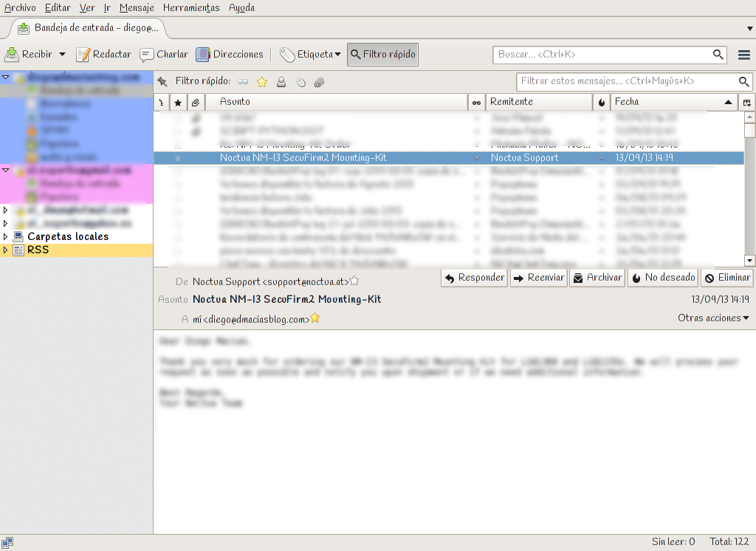The height and width of the screenshot is (551, 756).
Task: Open the Ayuda menu
Action: (241, 7)
